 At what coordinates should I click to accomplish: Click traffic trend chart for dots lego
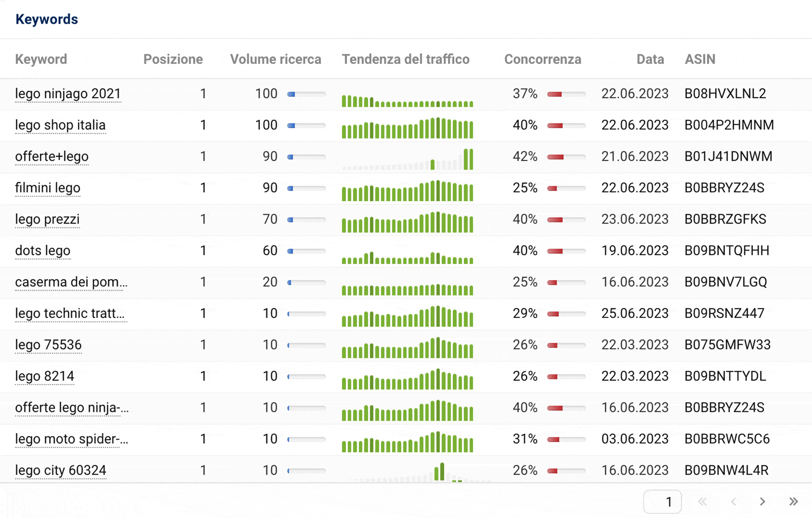click(x=407, y=258)
